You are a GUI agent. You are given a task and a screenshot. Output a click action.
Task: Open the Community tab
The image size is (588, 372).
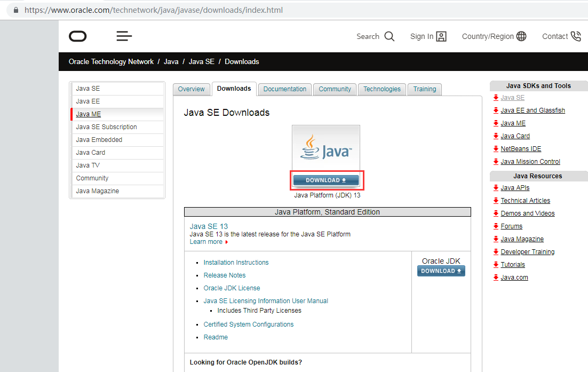coord(335,89)
